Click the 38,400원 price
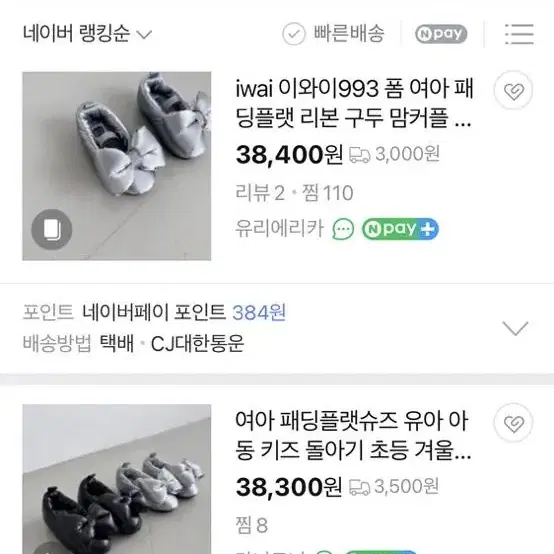Screen dimensions: 554x554 (x=289, y=155)
